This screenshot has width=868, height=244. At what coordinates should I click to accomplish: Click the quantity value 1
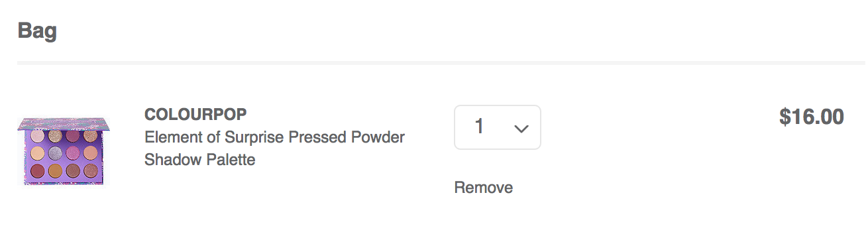click(479, 126)
